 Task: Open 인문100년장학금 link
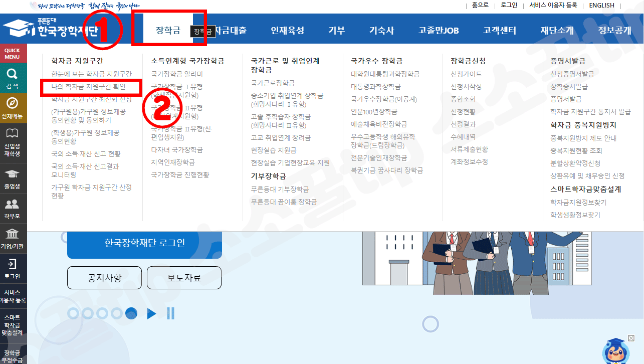[x=374, y=111]
